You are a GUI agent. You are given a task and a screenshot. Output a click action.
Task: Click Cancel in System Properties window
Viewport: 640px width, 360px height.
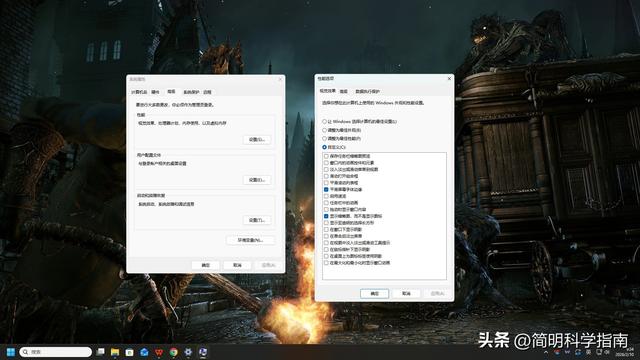(237, 265)
